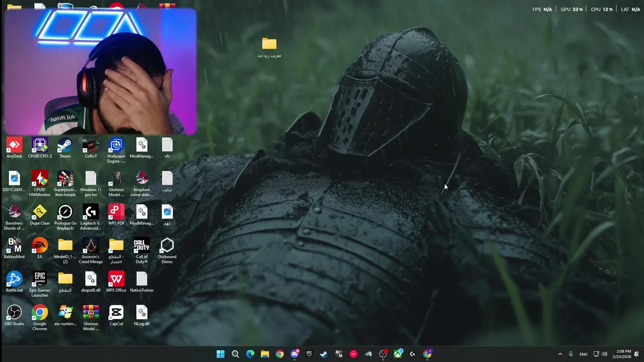The image size is (644, 362).
Task: Launch Wallpaper Engine from the desktop
Action: point(116,151)
